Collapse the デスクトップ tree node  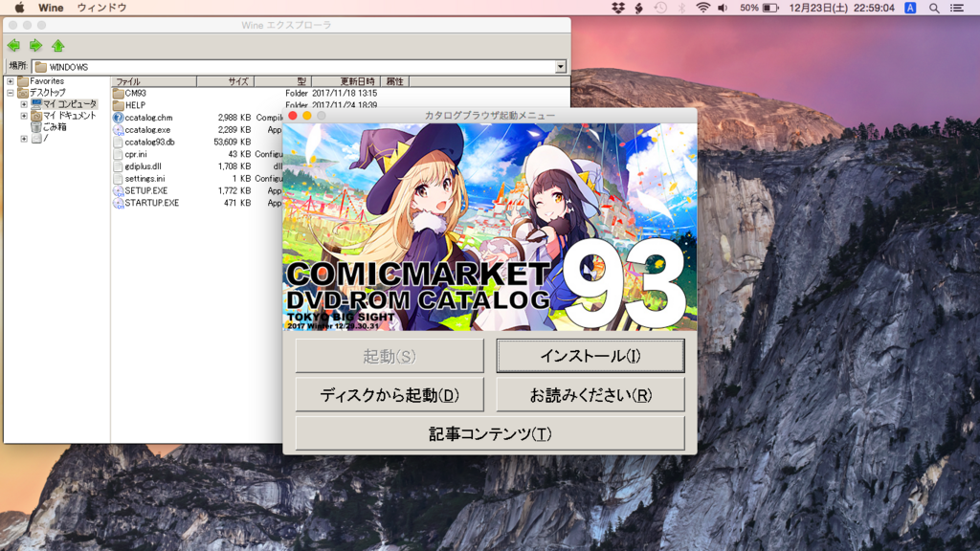pyautogui.click(x=10, y=93)
